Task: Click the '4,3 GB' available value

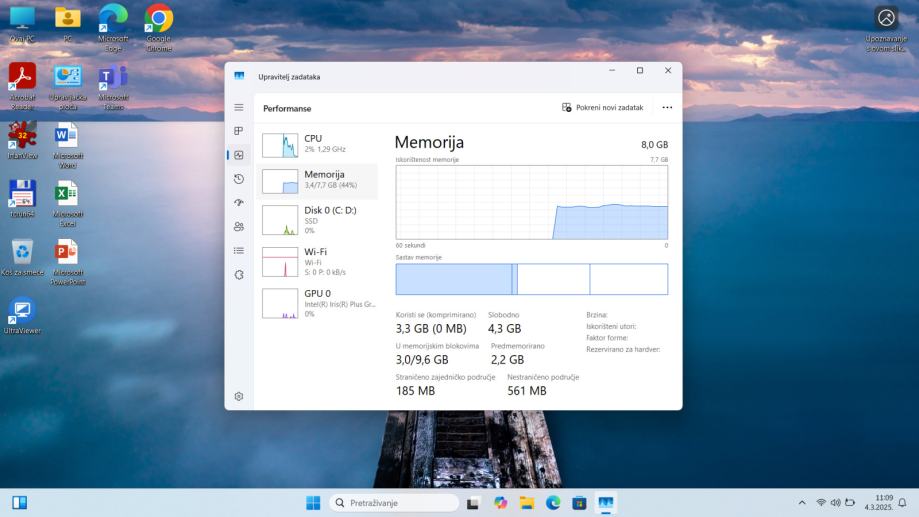Action: click(505, 329)
